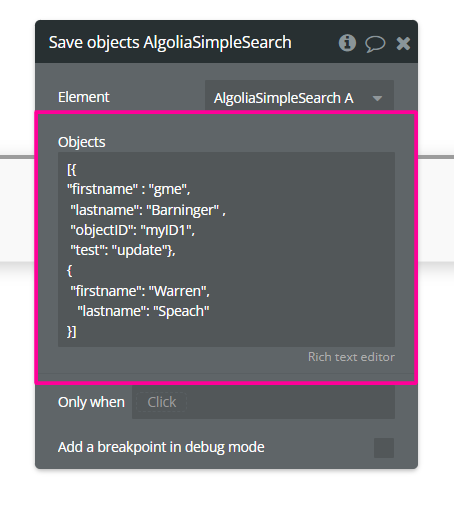
Task: Place cursor on the "Warren" value
Action: (178, 291)
